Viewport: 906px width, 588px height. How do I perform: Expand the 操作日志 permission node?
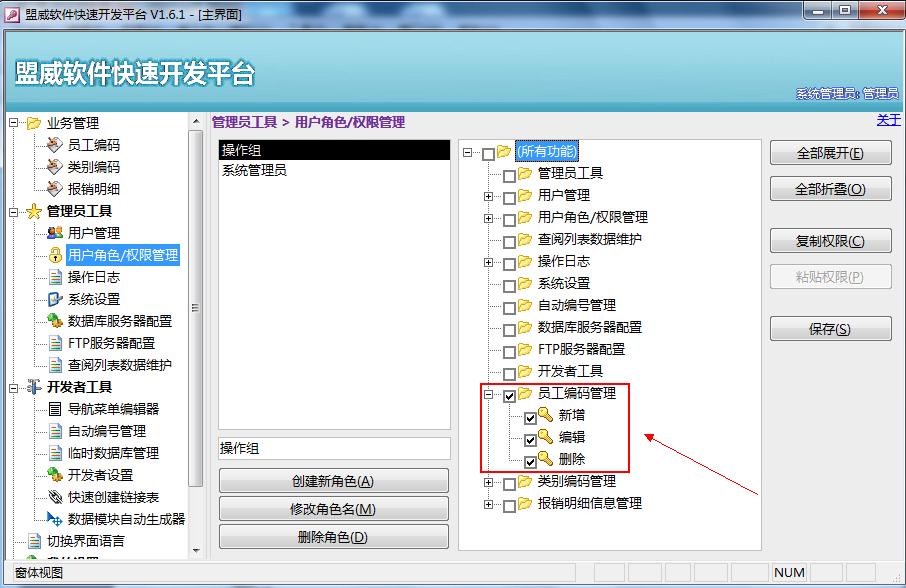click(x=489, y=262)
